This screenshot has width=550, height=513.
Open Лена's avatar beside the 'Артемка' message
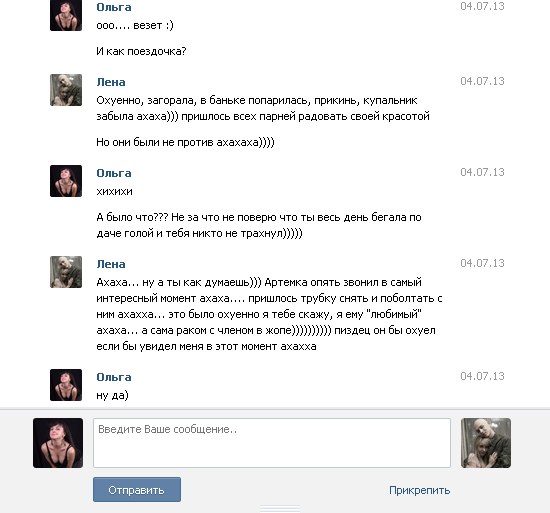[x=66, y=272]
